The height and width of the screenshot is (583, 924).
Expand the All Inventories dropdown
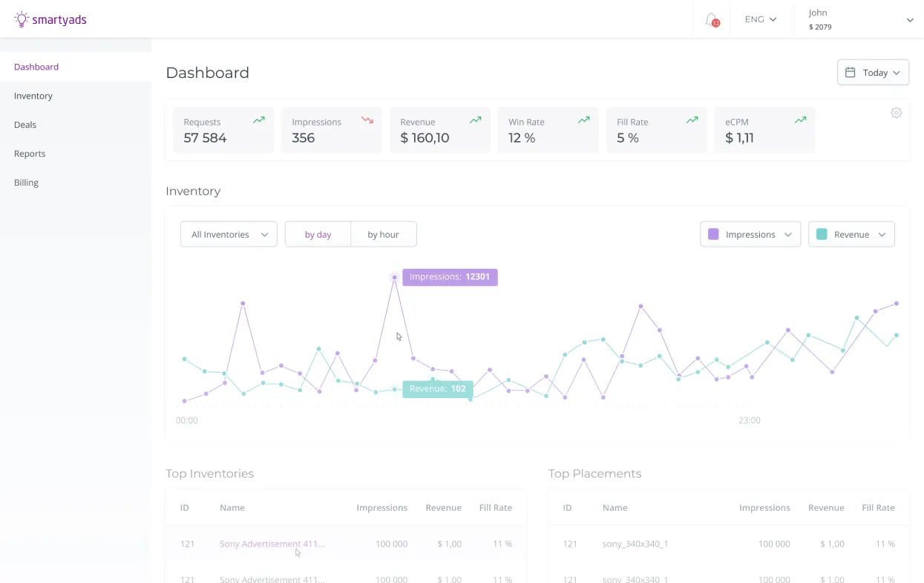pyautogui.click(x=228, y=234)
